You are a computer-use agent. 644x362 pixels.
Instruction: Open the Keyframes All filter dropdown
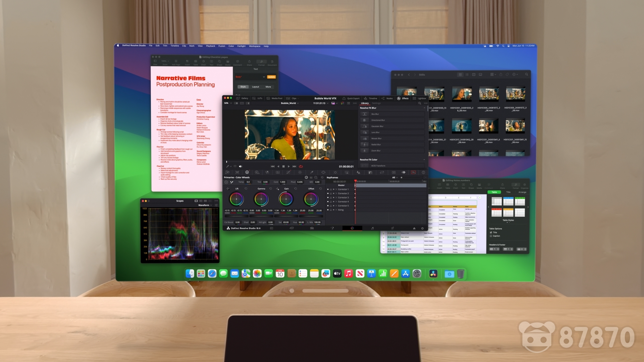click(x=395, y=177)
